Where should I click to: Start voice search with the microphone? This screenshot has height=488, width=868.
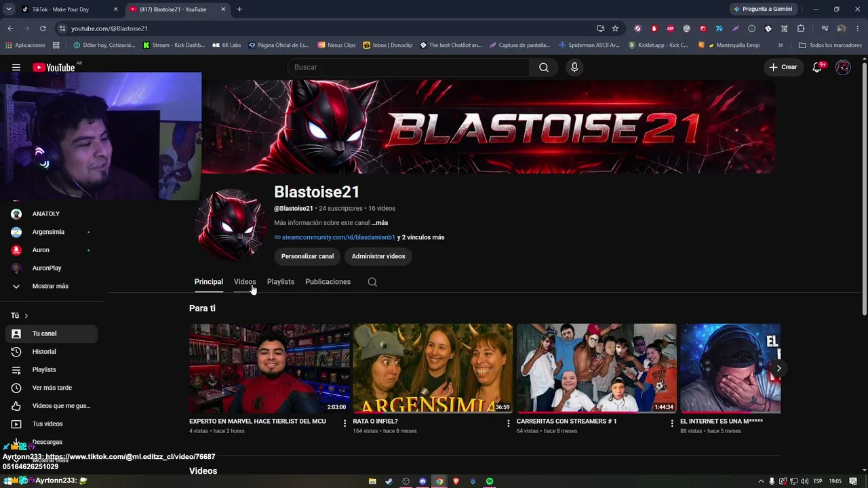click(x=574, y=67)
